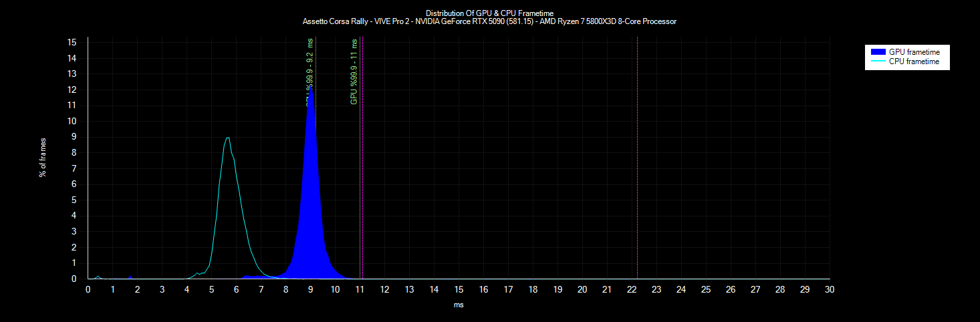Click the y-axis tick label '9'

click(x=74, y=137)
